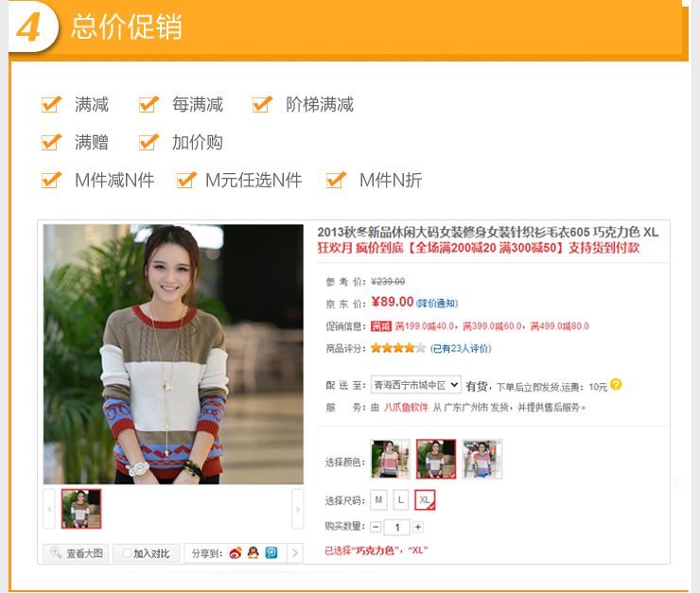Click the ¥239.00 reference price
This screenshot has height=593, width=700.
click(388, 282)
